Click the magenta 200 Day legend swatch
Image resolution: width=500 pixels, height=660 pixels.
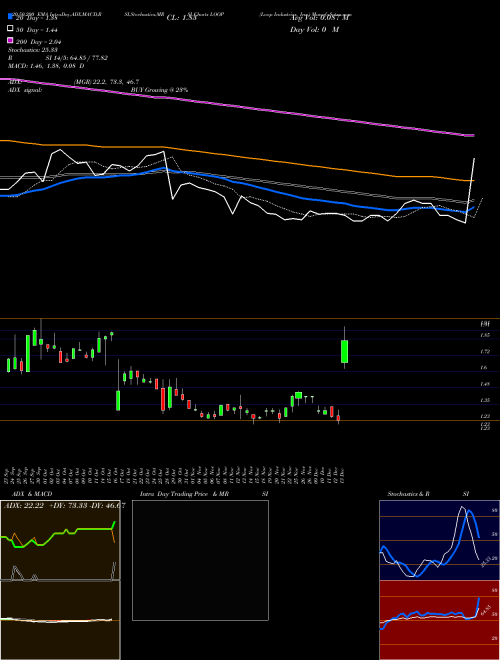[10, 40]
